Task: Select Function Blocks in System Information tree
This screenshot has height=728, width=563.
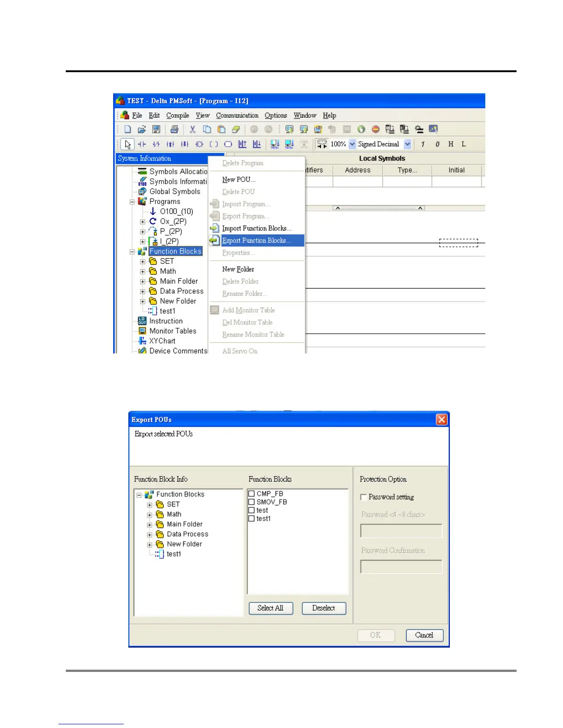Action: point(175,251)
